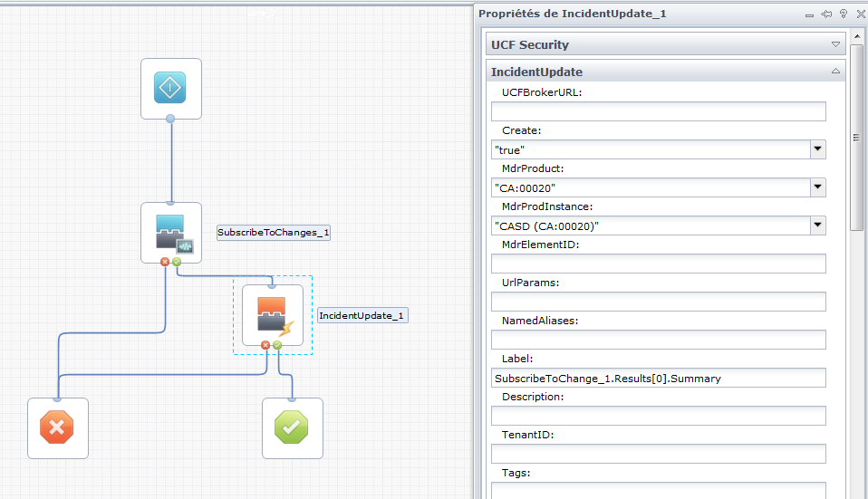Click the green Stop Success end node
Image resolution: width=868 pixels, height=499 pixels.
click(x=292, y=427)
